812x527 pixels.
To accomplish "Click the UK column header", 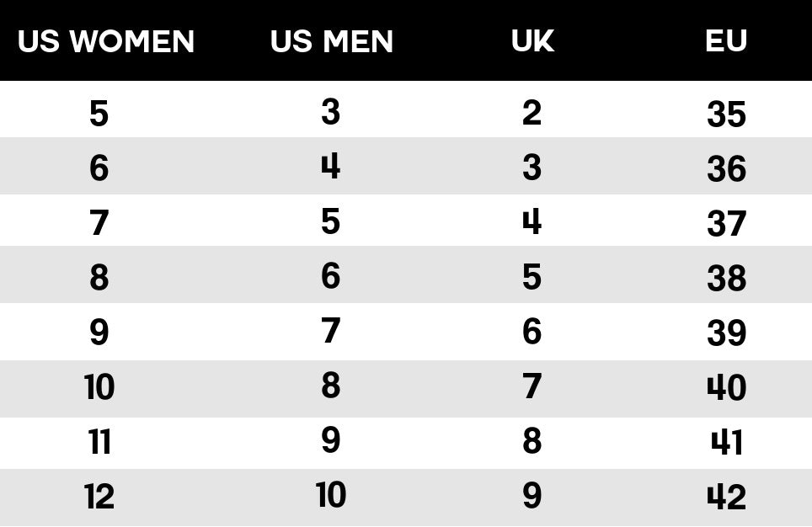I will click(x=532, y=41).
